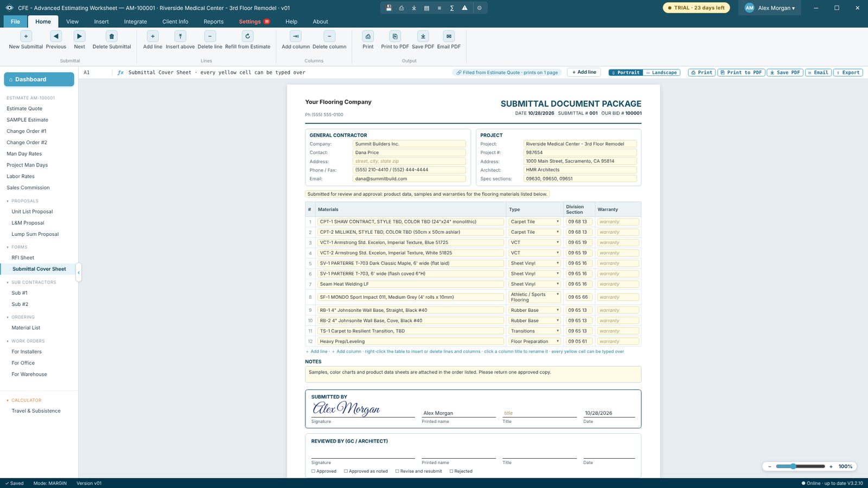This screenshot has width=868, height=488.
Task: Open the File tab
Action: [15, 22]
